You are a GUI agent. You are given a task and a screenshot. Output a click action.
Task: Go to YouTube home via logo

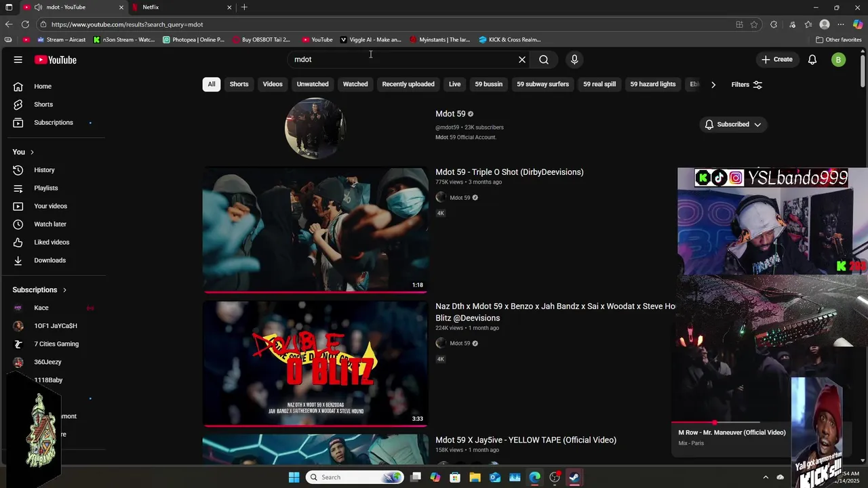pos(56,60)
